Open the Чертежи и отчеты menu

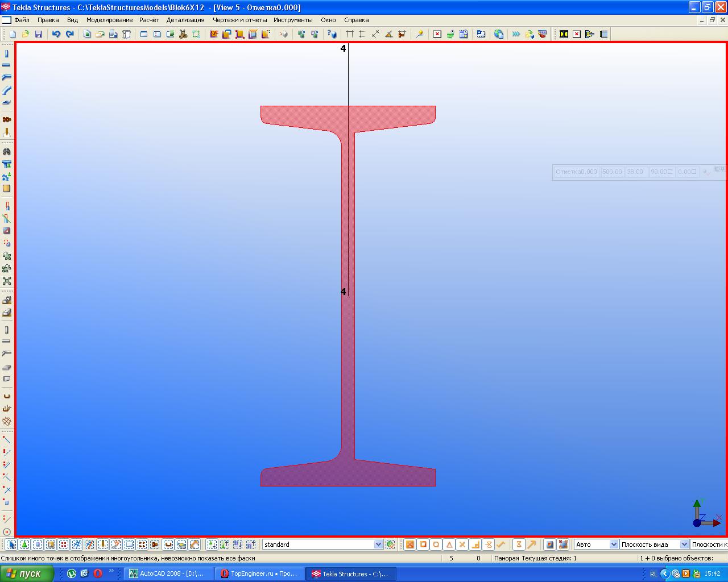(x=239, y=20)
